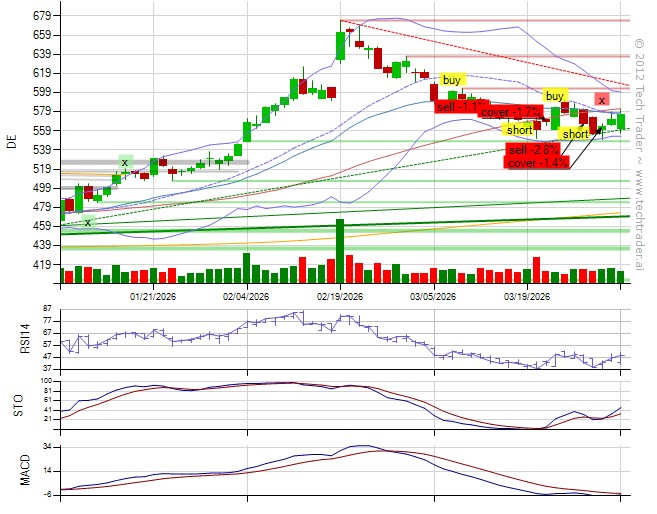The height and width of the screenshot is (514, 657).
Task: Click the red "x" marker on the chart
Action: [601, 99]
